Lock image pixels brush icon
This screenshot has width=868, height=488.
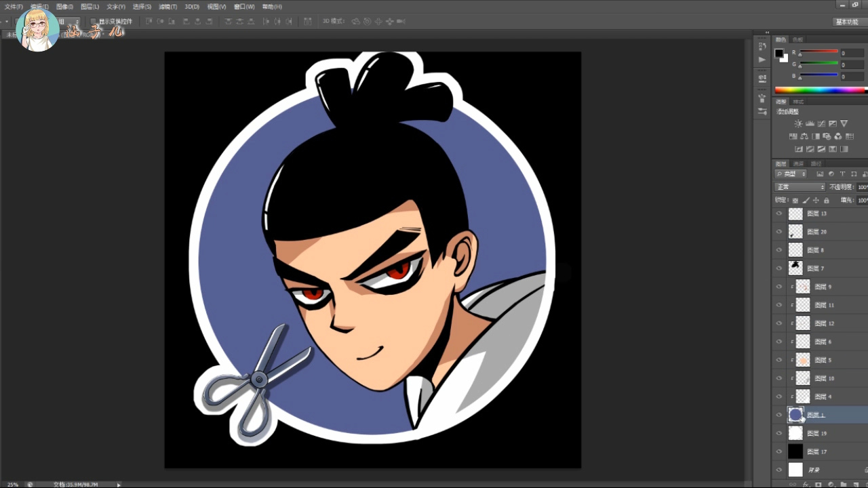pos(806,201)
